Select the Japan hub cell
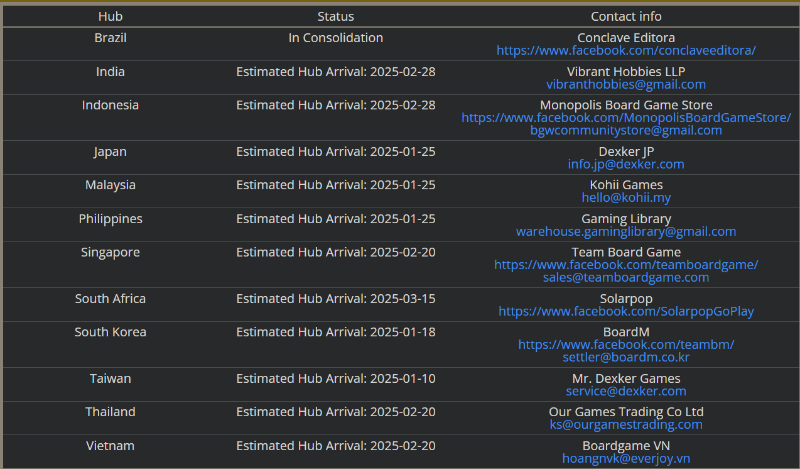 pos(110,152)
